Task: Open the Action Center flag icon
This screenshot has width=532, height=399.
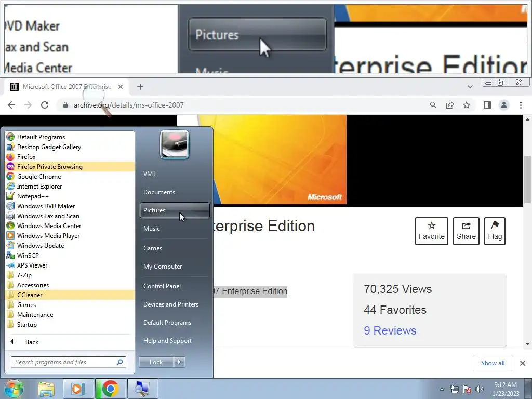Action: click(467, 389)
